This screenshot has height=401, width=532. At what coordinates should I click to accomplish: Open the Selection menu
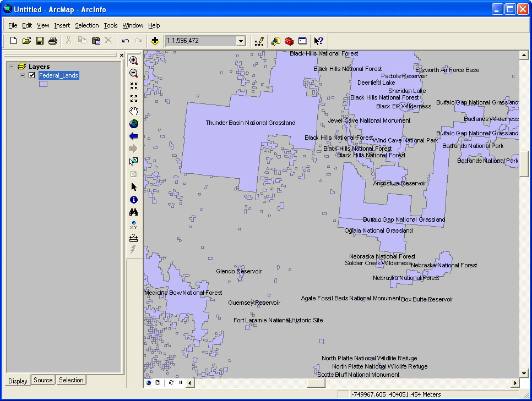click(87, 25)
